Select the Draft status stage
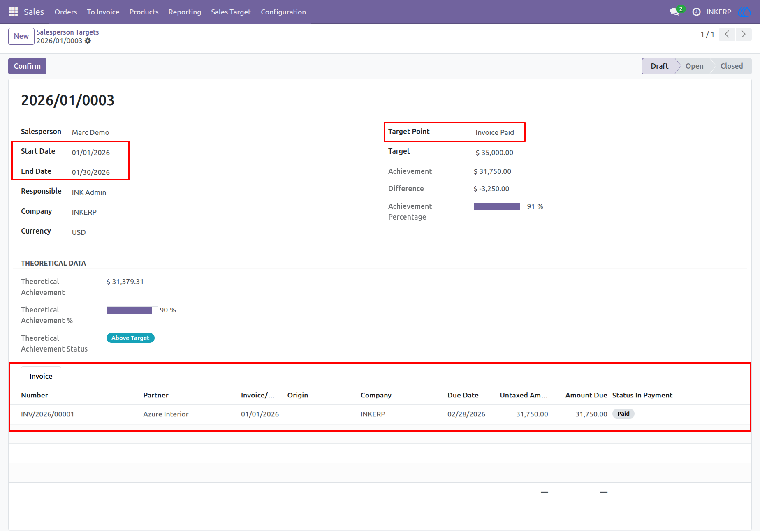The width and height of the screenshot is (760, 532). click(x=658, y=66)
